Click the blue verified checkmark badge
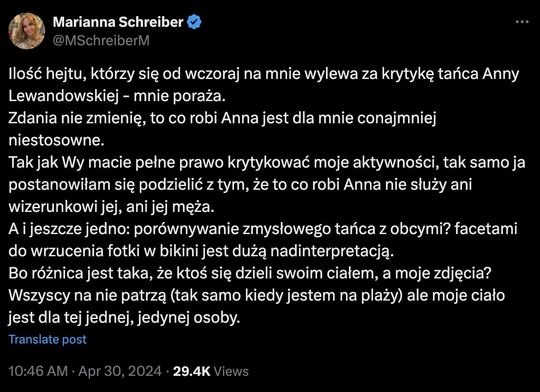This screenshot has height=392, width=540. (194, 22)
